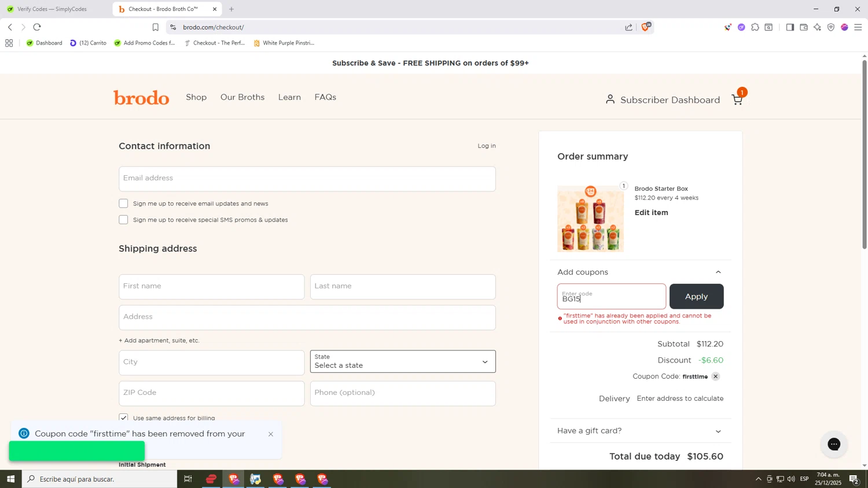
Task: Open Subscriber Dashboard link
Action: point(670,100)
